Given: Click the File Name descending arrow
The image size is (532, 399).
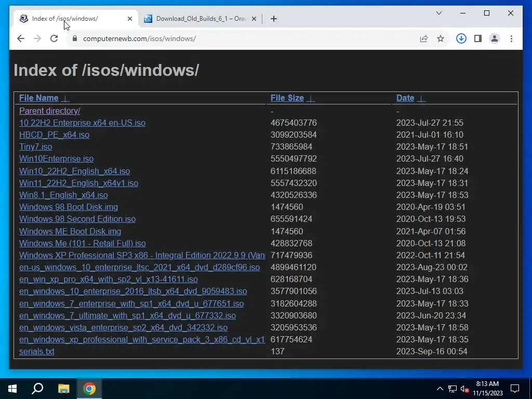Looking at the screenshot, I should click(x=65, y=98).
